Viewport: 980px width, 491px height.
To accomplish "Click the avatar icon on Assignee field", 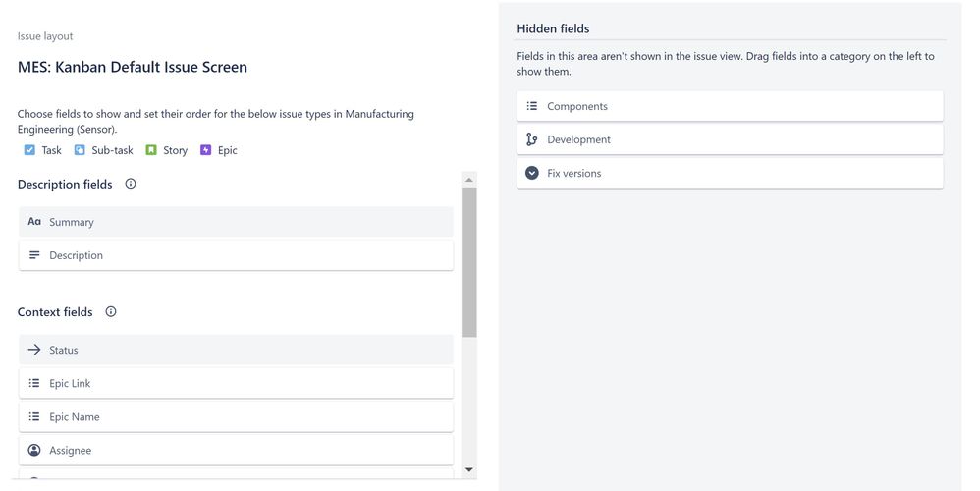I will point(34,451).
